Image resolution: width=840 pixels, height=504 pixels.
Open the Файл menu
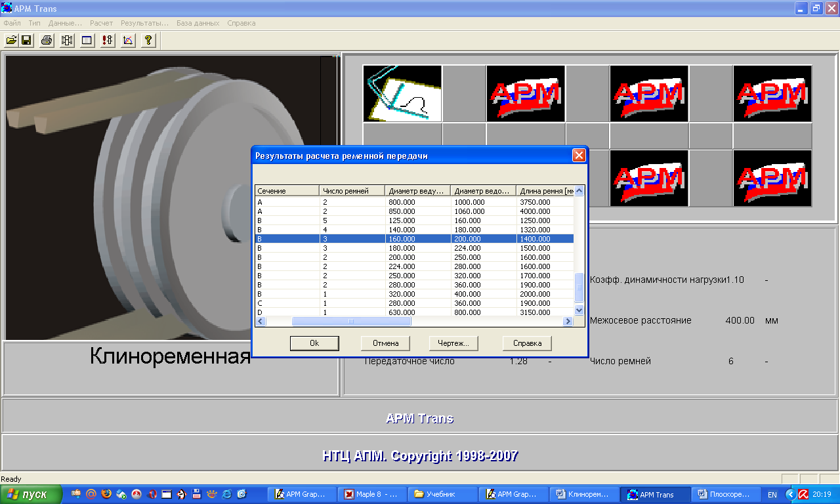click(12, 23)
